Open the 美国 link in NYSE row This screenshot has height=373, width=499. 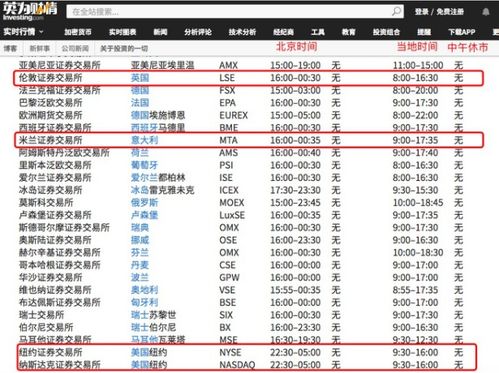[x=140, y=352]
